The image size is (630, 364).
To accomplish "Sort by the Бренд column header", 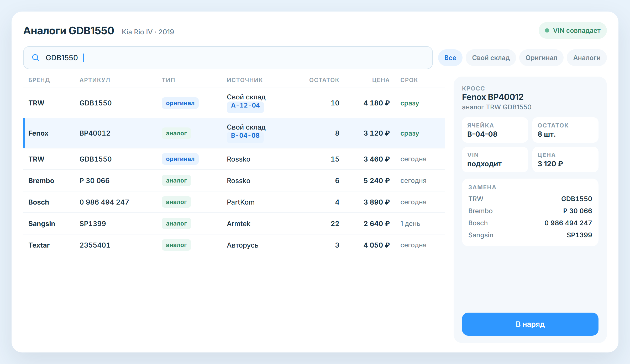I will pyautogui.click(x=39, y=80).
